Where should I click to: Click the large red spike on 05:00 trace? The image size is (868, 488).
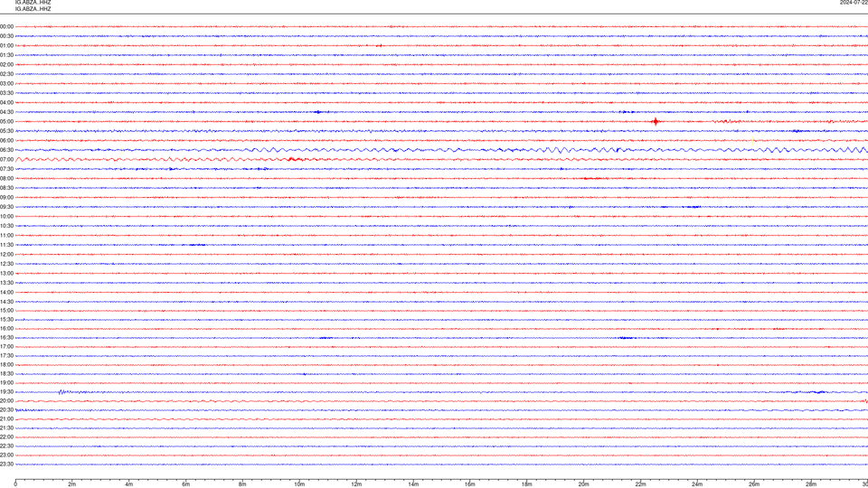pos(656,122)
